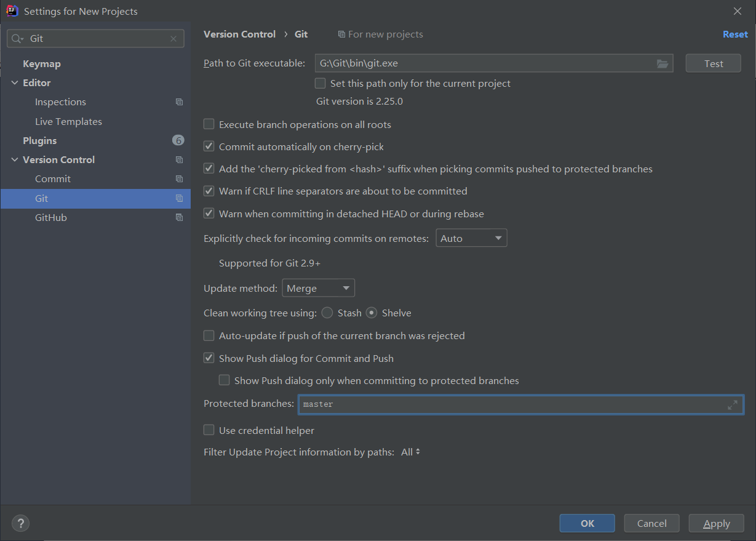Enable Auto-update if push was rejected

click(209, 336)
